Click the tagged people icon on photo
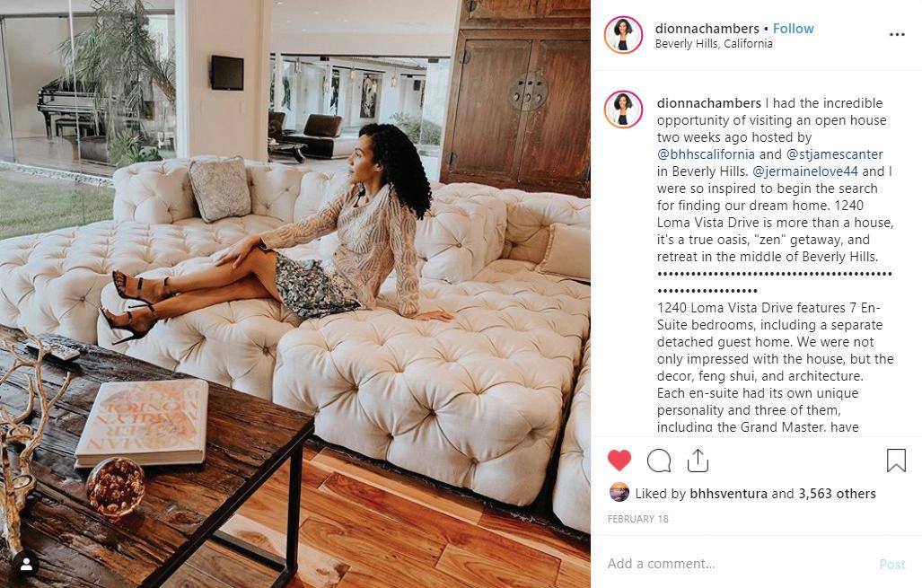 point(26,565)
